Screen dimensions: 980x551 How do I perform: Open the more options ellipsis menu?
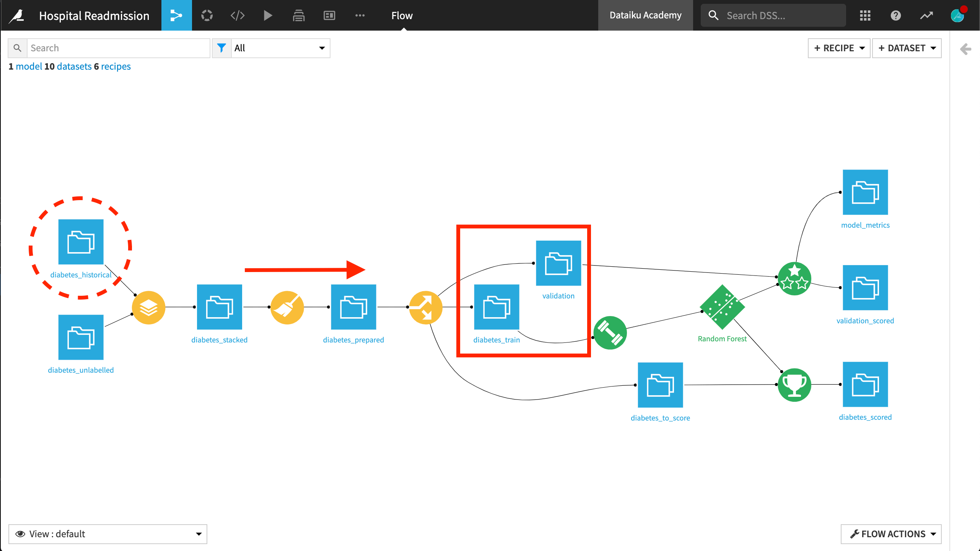point(360,15)
